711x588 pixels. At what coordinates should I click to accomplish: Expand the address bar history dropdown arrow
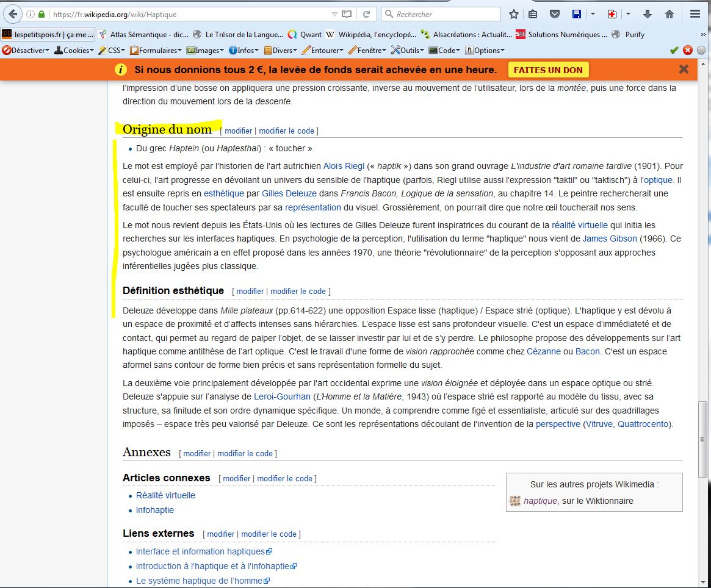(334, 14)
